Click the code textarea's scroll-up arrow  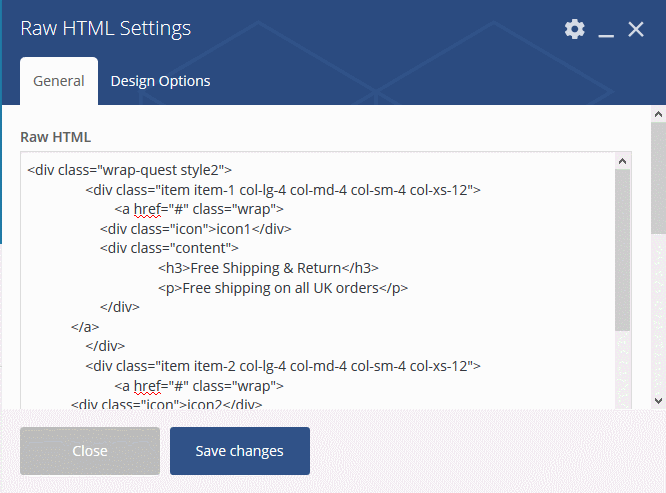(622, 161)
